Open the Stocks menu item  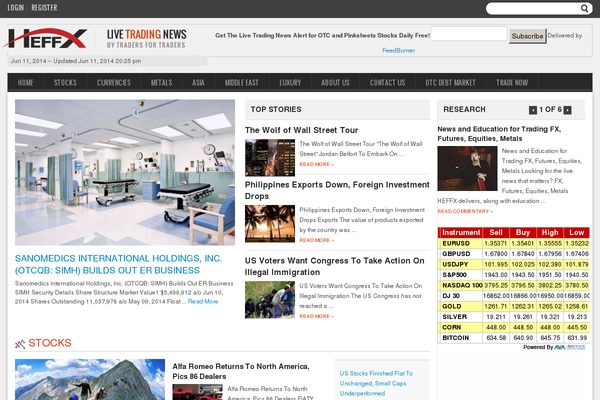click(65, 83)
